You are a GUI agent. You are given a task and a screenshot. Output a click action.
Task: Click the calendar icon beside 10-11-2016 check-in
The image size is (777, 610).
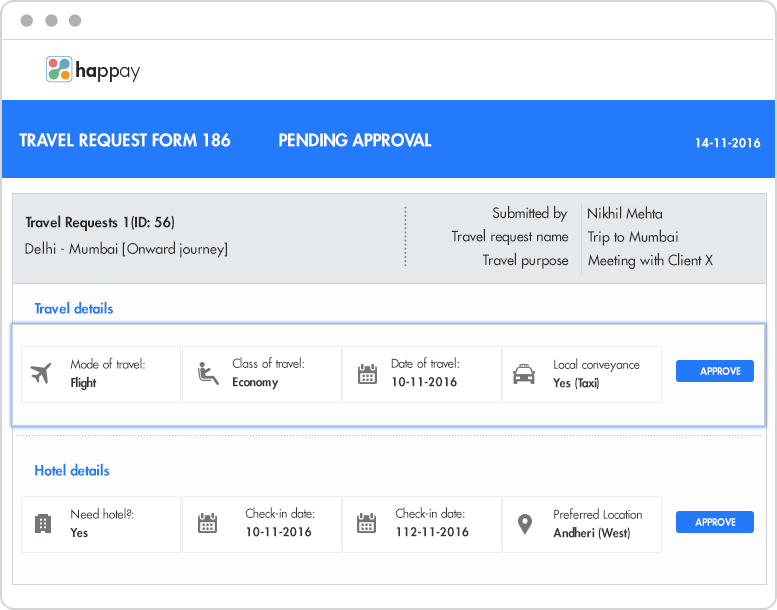click(x=207, y=523)
